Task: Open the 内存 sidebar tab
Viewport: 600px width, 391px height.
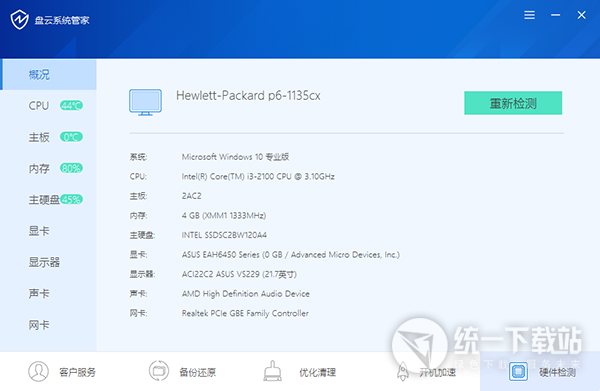Action: [x=48, y=168]
